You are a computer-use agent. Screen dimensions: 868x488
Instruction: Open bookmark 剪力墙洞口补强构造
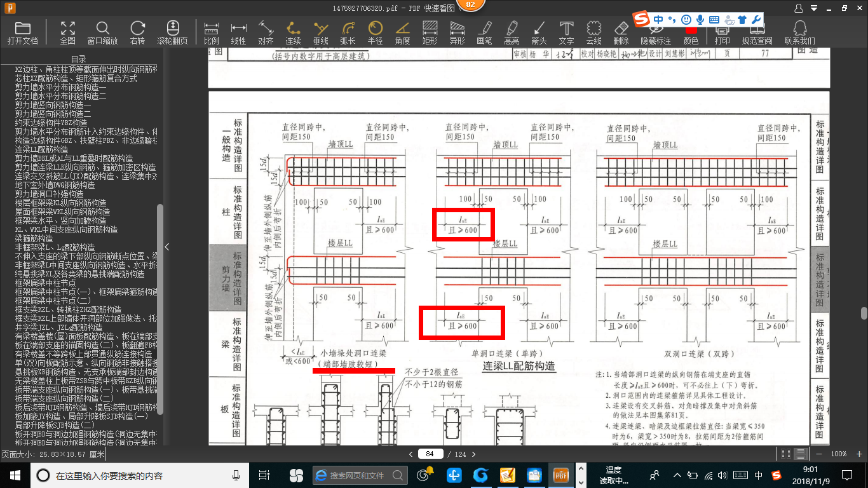[49, 193]
